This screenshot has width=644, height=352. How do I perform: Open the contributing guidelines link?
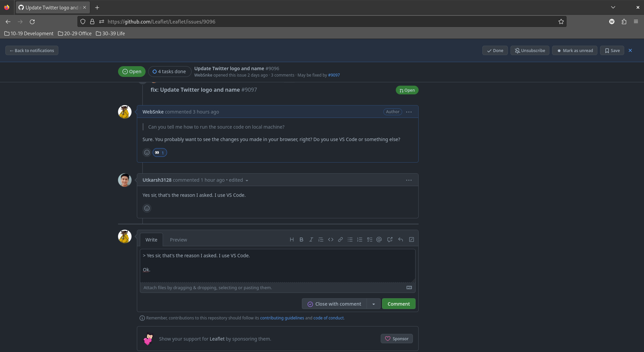pyautogui.click(x=282, y=318)
